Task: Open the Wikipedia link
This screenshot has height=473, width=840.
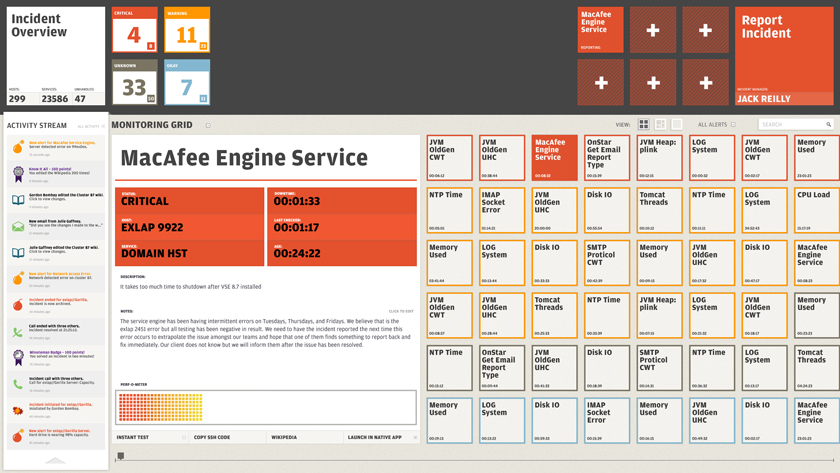Action: [x=284, y=437]
